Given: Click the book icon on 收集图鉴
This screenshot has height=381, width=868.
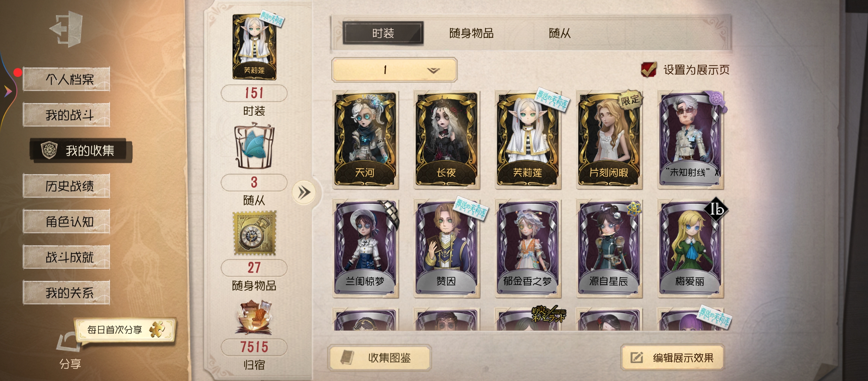Looking at the screenshot, I should click(347, 357).
